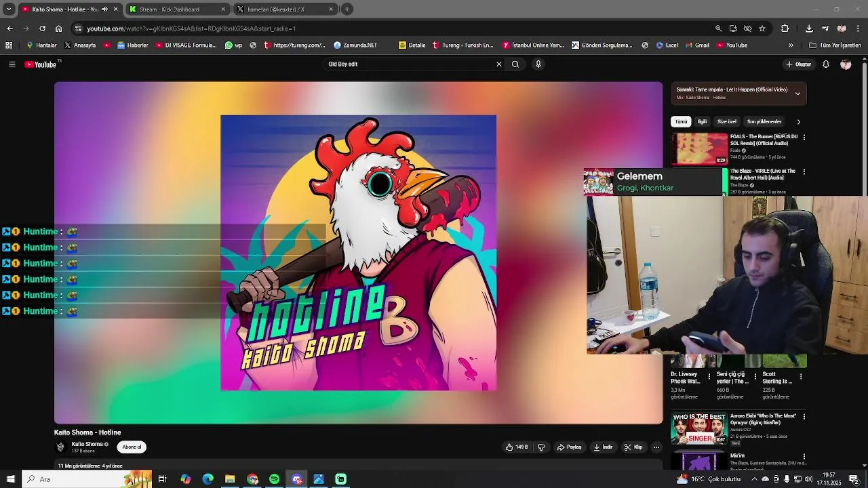Open Who Is The Best Aurora video thumbnail
This screenshot has height=488, width=868.
(x=699, y=429)
